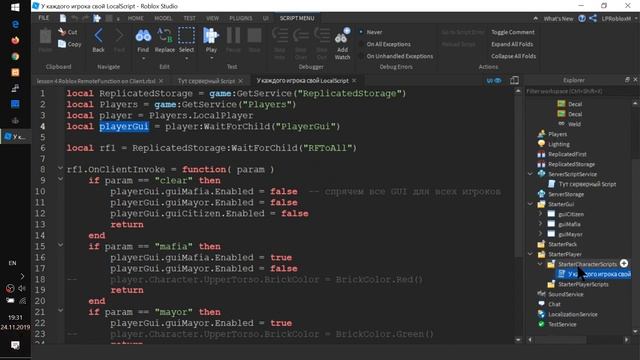Close the LocalScript editor tab

coord(354,80)
